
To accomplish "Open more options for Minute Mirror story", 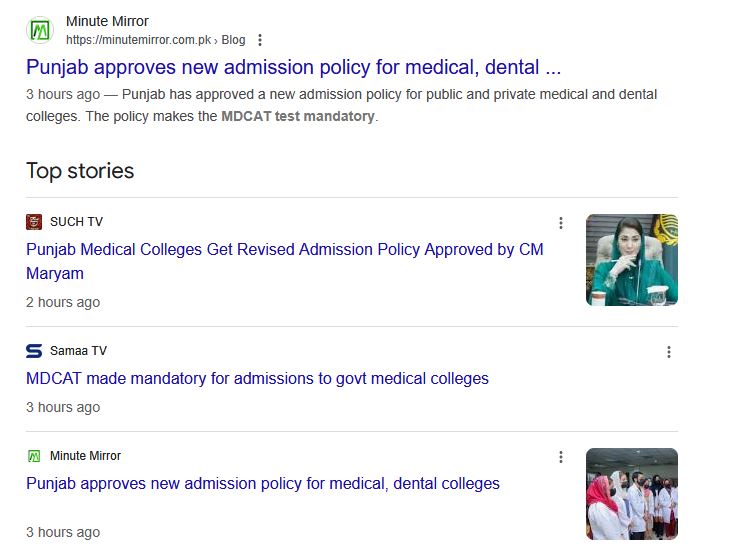I will 561,457.
